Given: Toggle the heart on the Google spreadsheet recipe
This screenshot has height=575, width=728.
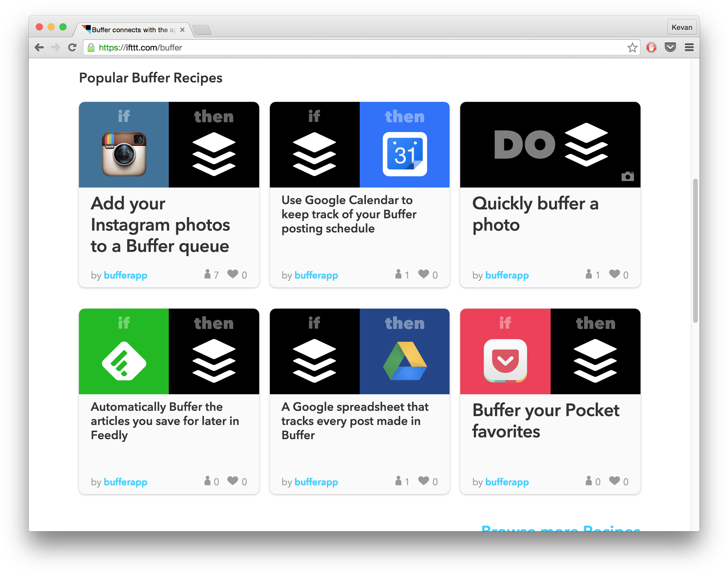Looking at the screenshot, I should pyautogui.click(x=424, y=481).
